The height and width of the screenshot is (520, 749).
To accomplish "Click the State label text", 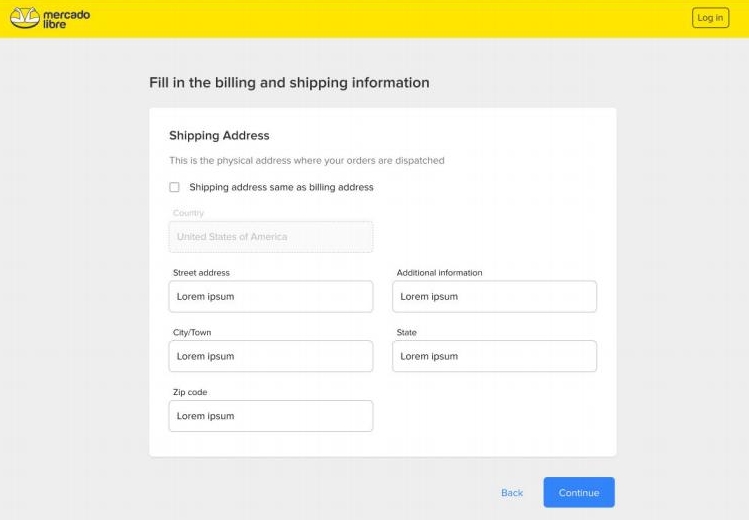I will point(406,333).
